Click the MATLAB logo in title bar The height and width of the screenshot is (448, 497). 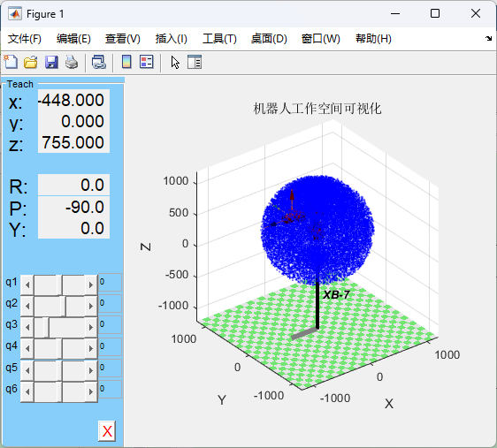pos(14,14)
